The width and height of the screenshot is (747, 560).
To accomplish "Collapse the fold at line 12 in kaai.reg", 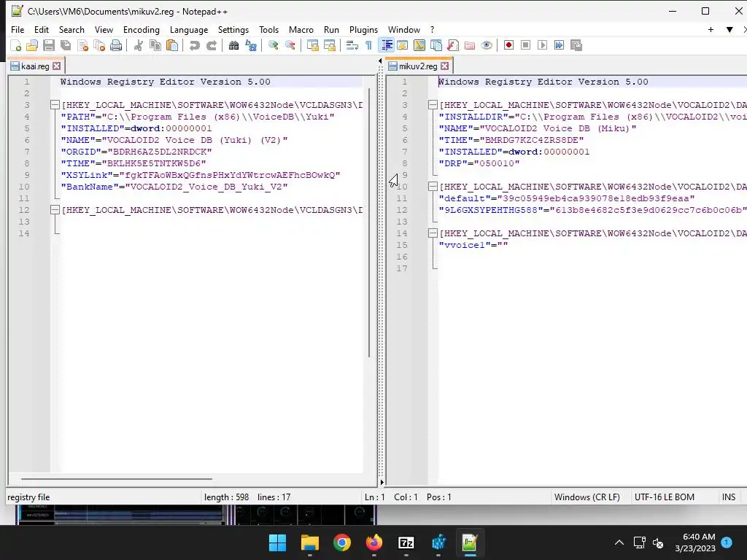I will [55, 210].
